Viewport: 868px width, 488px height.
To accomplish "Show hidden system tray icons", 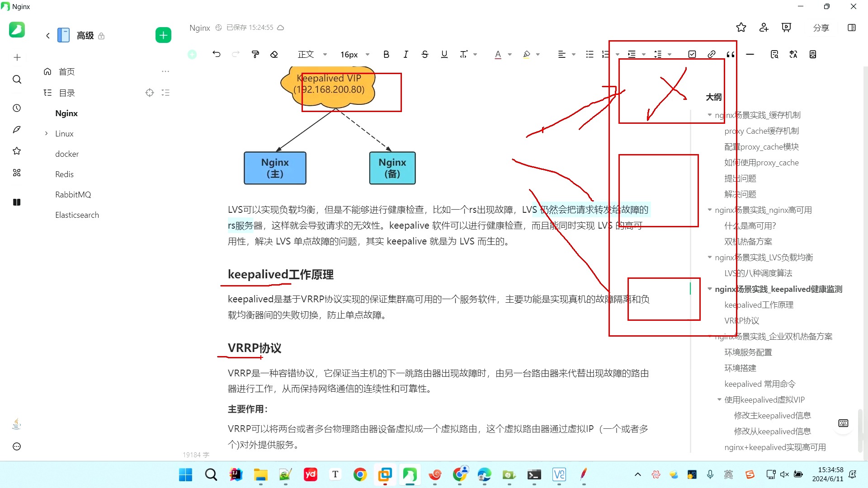I will click(x=638, y=474).
